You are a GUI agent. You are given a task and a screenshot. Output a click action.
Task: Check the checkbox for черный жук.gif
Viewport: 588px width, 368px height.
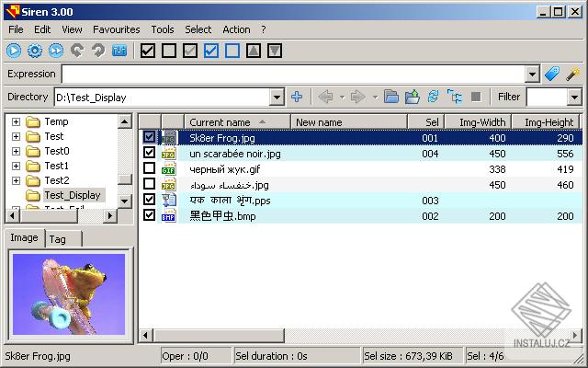(x=150, y=168)
